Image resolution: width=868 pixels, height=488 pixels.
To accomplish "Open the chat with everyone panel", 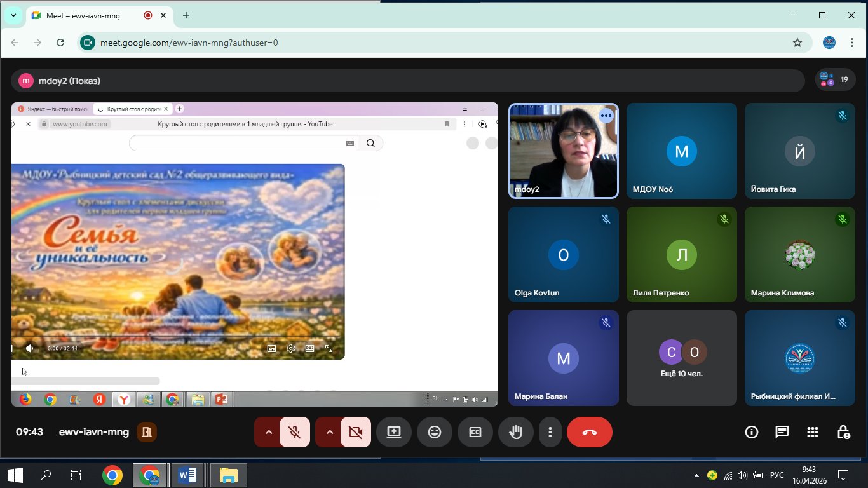I will tap(782, 432).
